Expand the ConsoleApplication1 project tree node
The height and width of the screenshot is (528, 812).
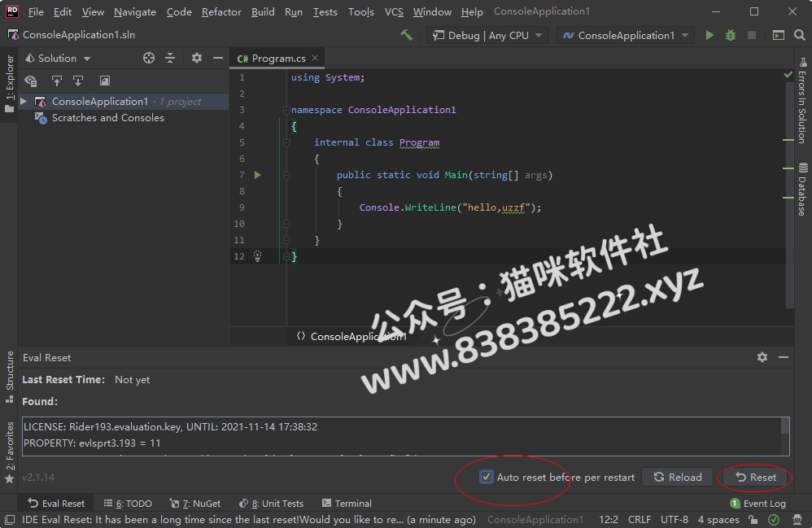[24, 102]
